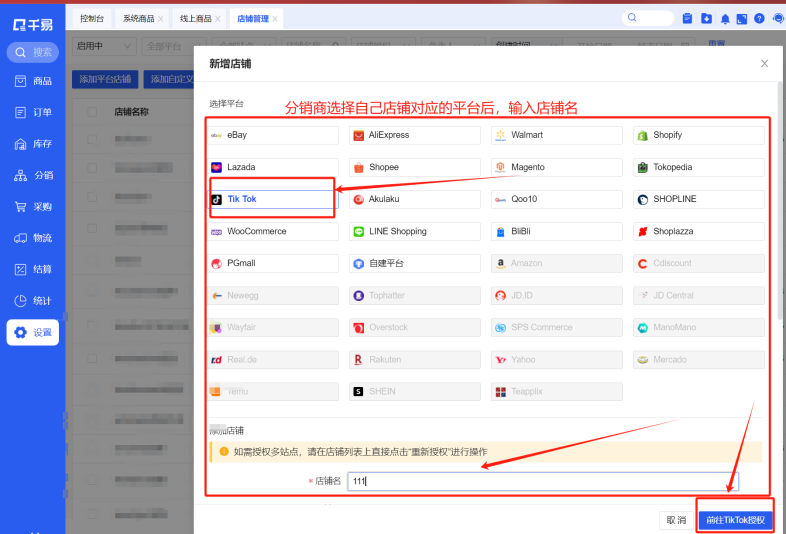Open the 统计 statistics sidebar section
786x534 pixels.
33,301
